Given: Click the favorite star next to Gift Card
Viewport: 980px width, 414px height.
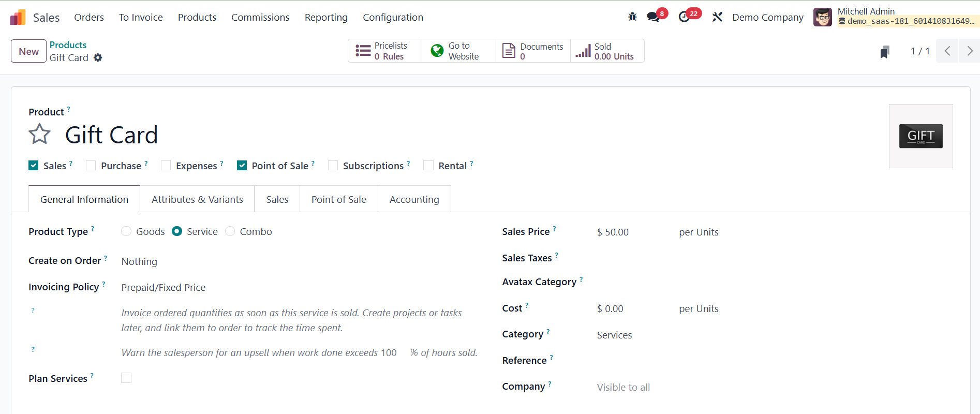Looking at the screenshot, I should click(39, 135).
